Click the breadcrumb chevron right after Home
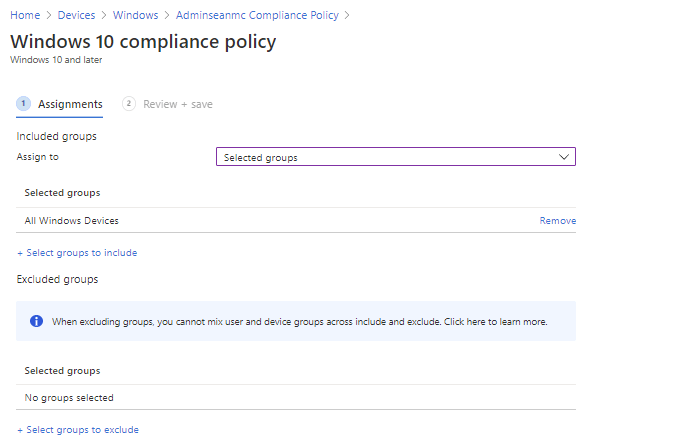 [48, 16]
